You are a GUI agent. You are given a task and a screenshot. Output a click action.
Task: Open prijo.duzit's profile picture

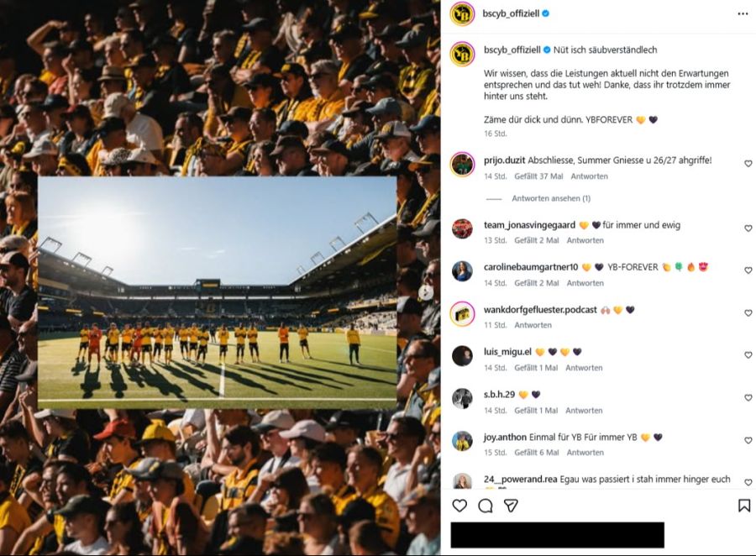pyautogui.click(x=462, y=165)
